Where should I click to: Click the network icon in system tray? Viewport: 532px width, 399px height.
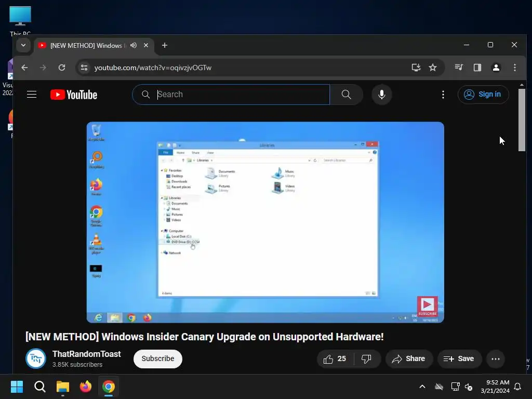pyautogui.click(x=455, y=387)
